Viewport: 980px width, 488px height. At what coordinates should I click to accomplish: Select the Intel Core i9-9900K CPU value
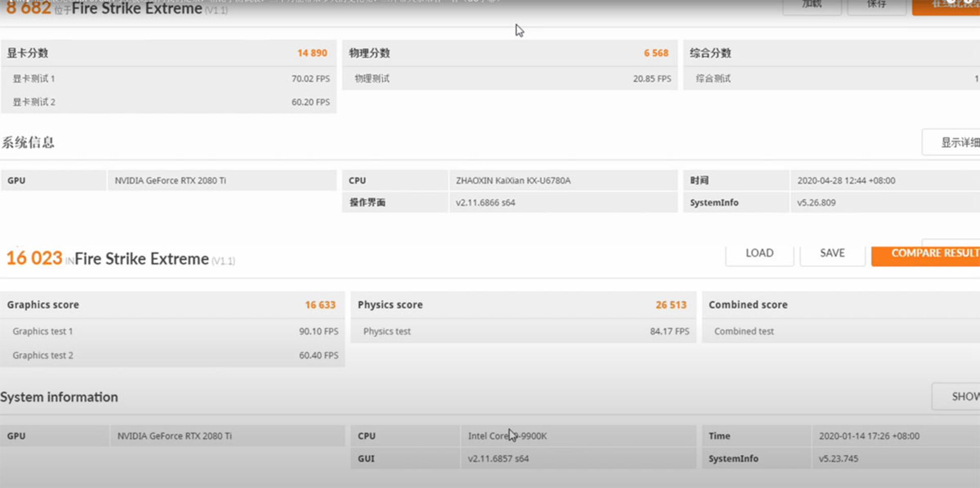[507, 436]
